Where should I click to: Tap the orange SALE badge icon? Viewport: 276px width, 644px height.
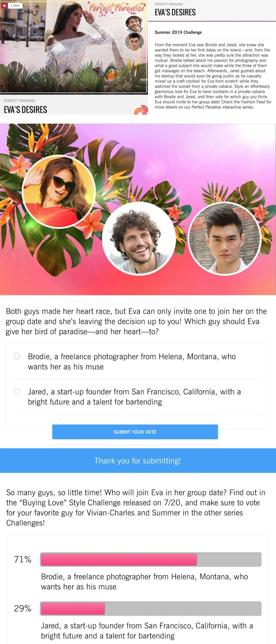coord(141,110)
